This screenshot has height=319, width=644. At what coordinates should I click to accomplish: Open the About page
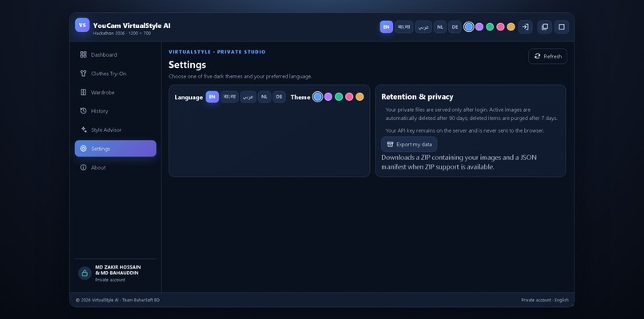pyautogui.click(x=115, y=167)
